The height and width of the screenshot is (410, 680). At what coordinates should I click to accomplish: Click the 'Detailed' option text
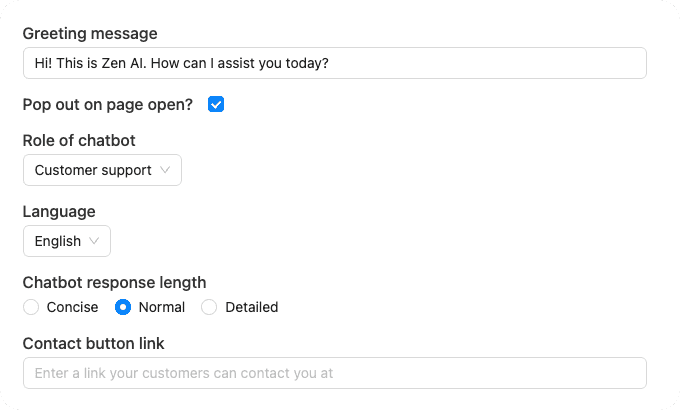(x=252, y=307)
